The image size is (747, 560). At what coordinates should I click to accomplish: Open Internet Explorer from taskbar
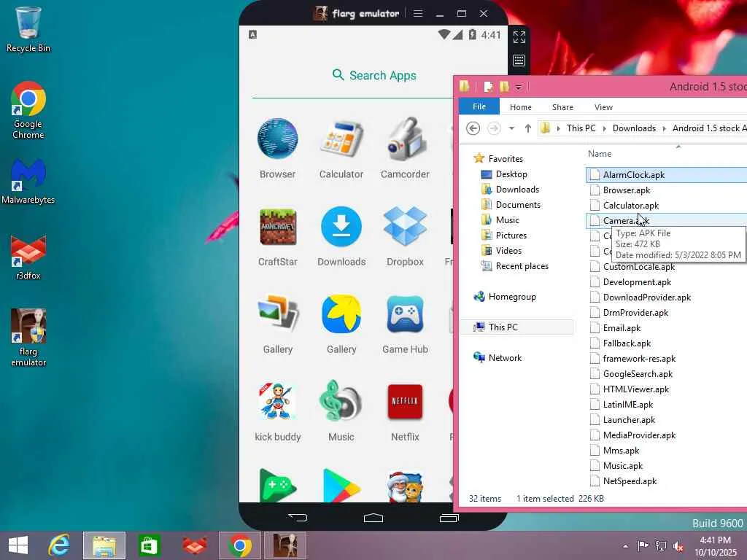59,545
